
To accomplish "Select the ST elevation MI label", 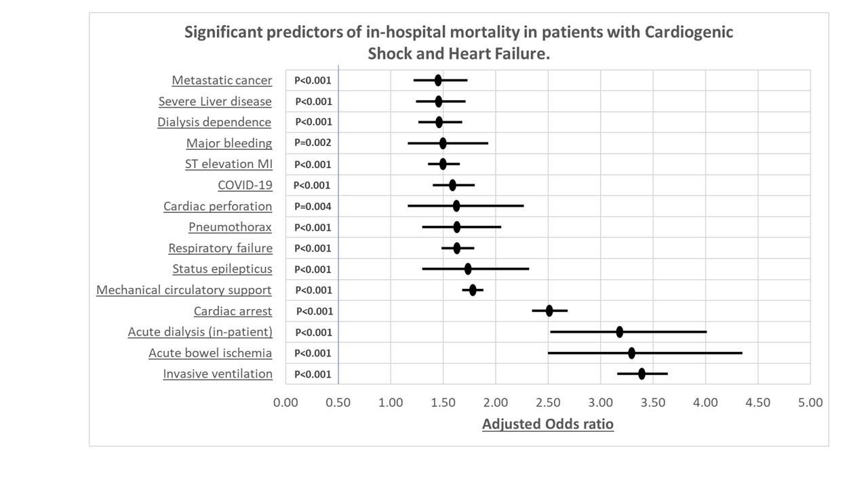I will (229, 165).
